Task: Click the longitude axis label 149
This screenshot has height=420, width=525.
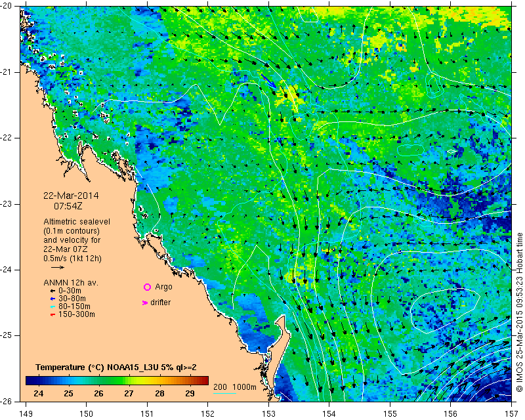Action: [x=26, y=414]
